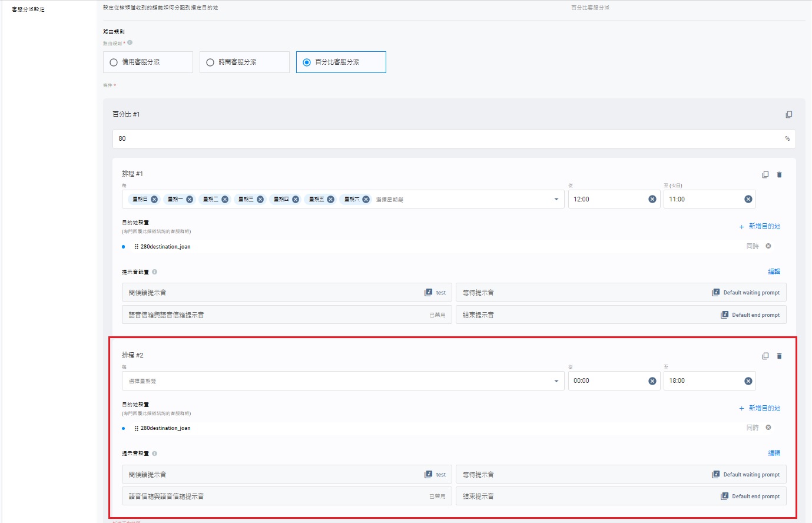Click Default waiting prompt audio icon in 排程 #1
Image resolution: width=812 pixels, height=523 pixels.
[x=716, y=293]
